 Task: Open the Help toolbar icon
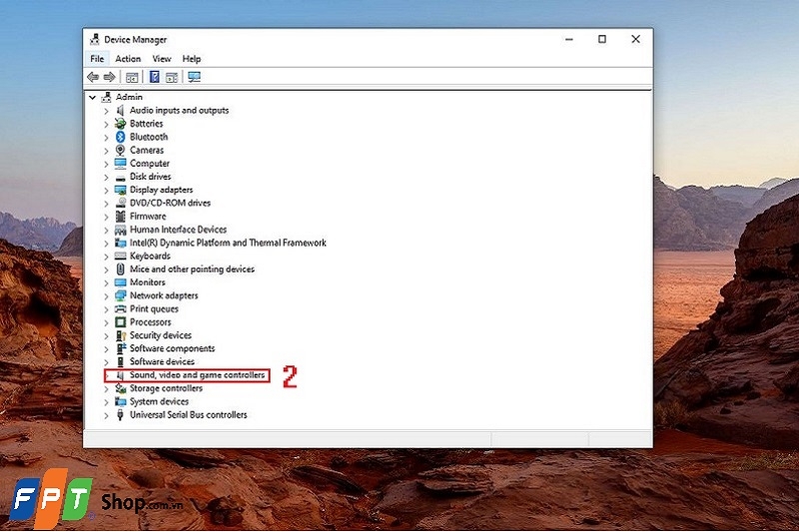(x=154, y=77)
